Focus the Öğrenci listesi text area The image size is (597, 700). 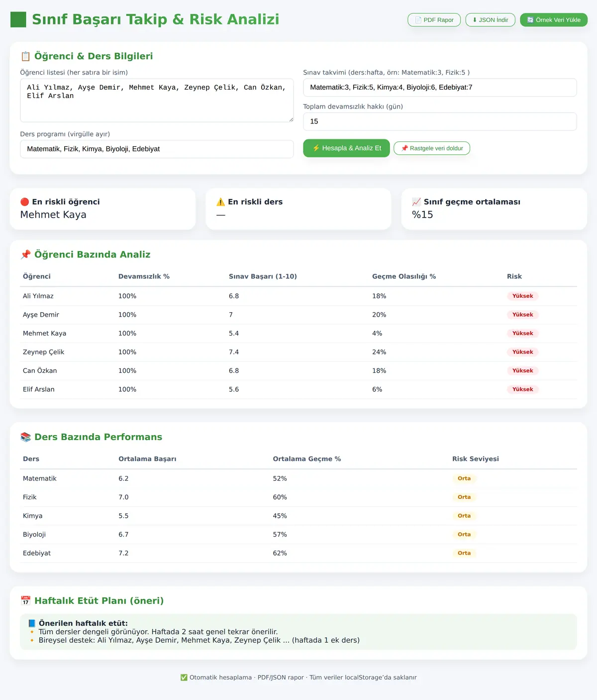tap(157, 100)
